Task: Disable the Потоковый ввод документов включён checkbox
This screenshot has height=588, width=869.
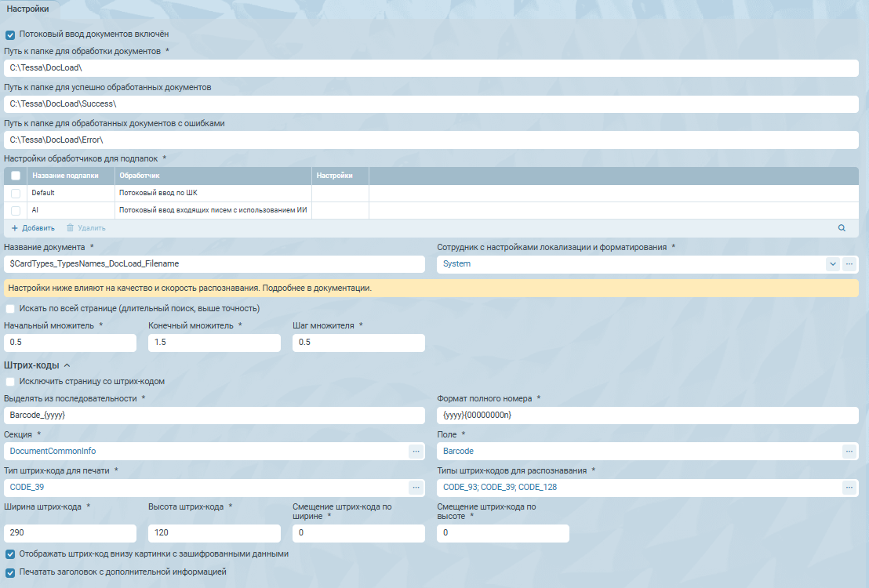Action: click(x=10, y=34)
